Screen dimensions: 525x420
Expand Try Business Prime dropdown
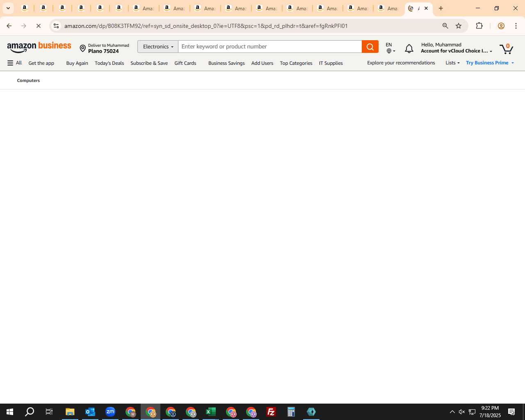coord(490,63)
